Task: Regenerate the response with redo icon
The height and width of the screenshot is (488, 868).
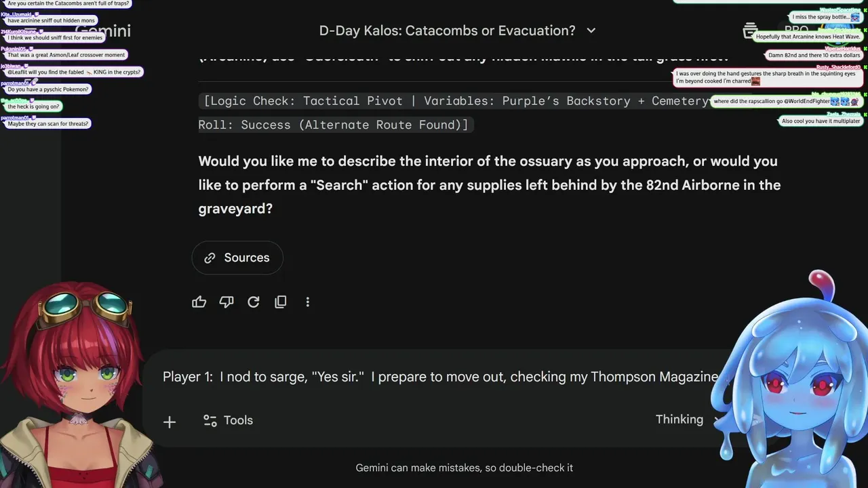Action: 254,302
